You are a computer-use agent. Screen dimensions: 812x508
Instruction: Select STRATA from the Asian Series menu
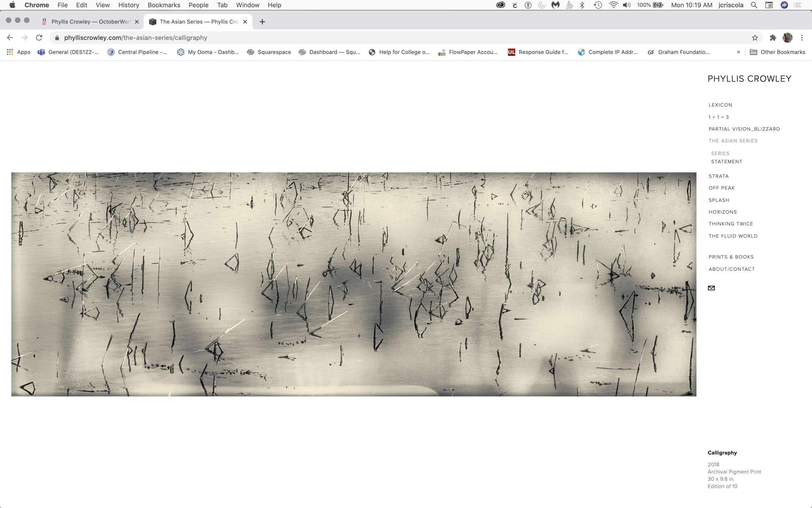(718, 176)
